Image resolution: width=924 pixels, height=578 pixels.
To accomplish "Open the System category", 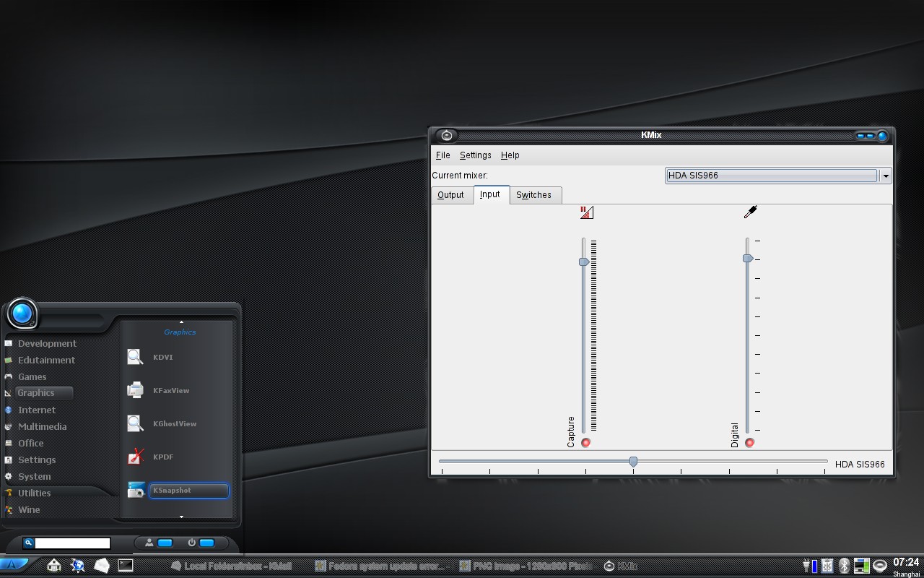I will tap(34, 476).
